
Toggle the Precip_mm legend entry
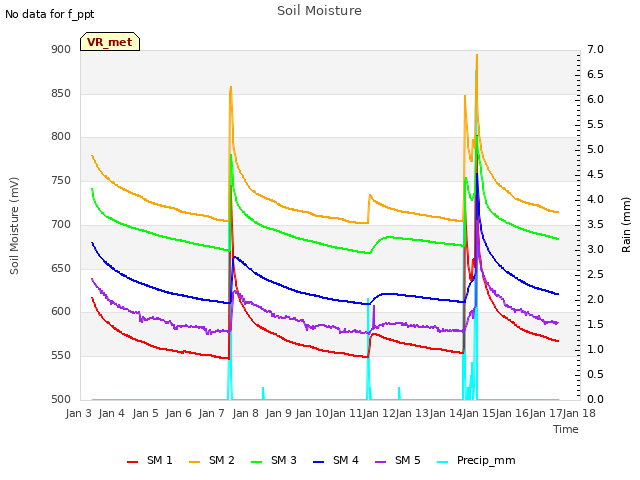476,460
